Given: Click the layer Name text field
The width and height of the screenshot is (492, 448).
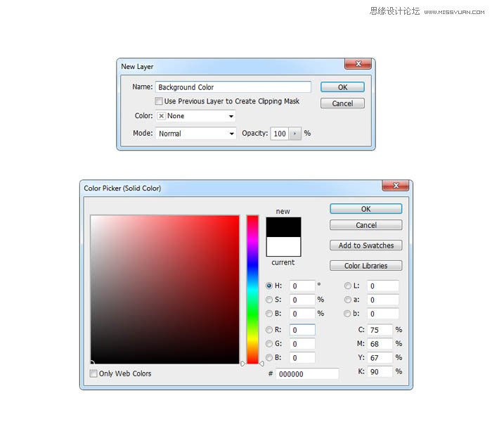Looking at the screenshot, I should tap(232, 87).
